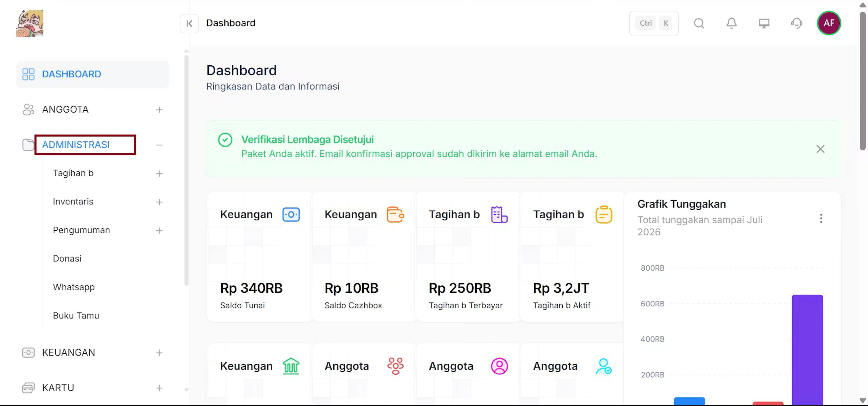The width and height of the screenshot is (868, 406).
Task: Click the blue bar in Grafik Tunggakan
Action: click(689, 401)
